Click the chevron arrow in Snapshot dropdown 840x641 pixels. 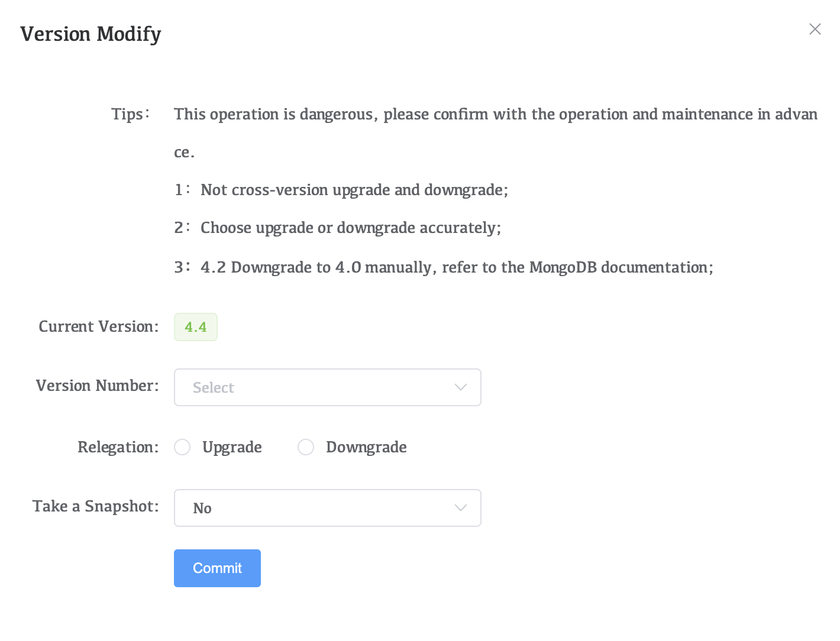point(460,508)
